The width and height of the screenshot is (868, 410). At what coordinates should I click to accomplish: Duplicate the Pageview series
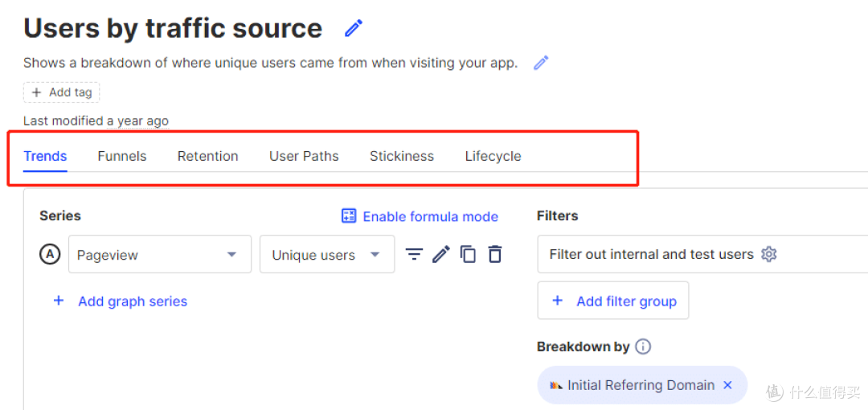click(x=468, y=255)
